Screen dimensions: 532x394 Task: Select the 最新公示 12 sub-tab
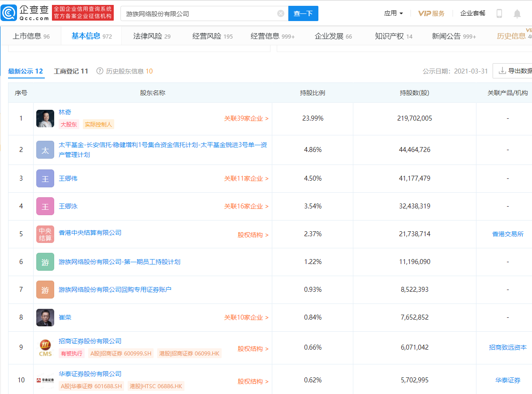pos(26,71)
